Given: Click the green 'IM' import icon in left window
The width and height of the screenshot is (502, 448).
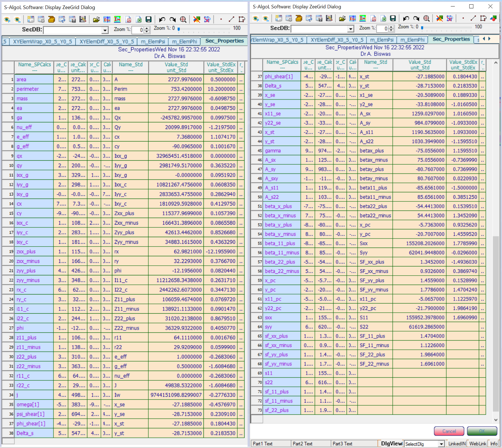Looking at the screenshot, I should pyautogui.click(x=117, y=19).
